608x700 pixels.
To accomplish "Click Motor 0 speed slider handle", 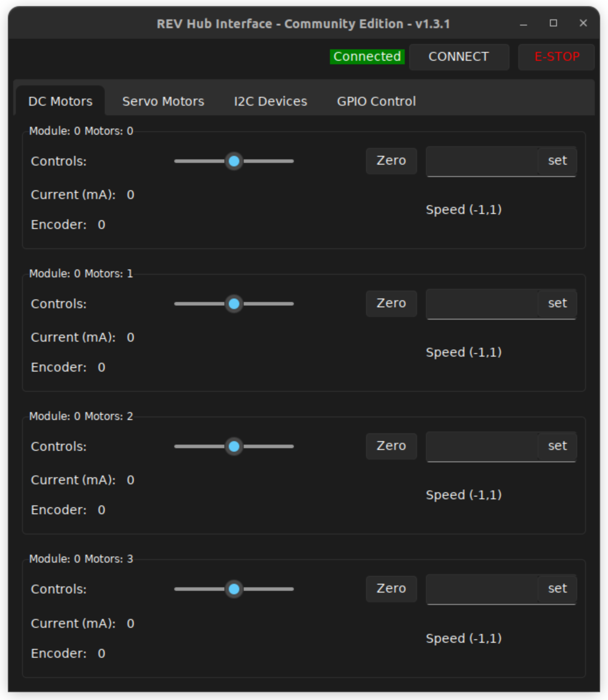I will click(x=234, y=161).
